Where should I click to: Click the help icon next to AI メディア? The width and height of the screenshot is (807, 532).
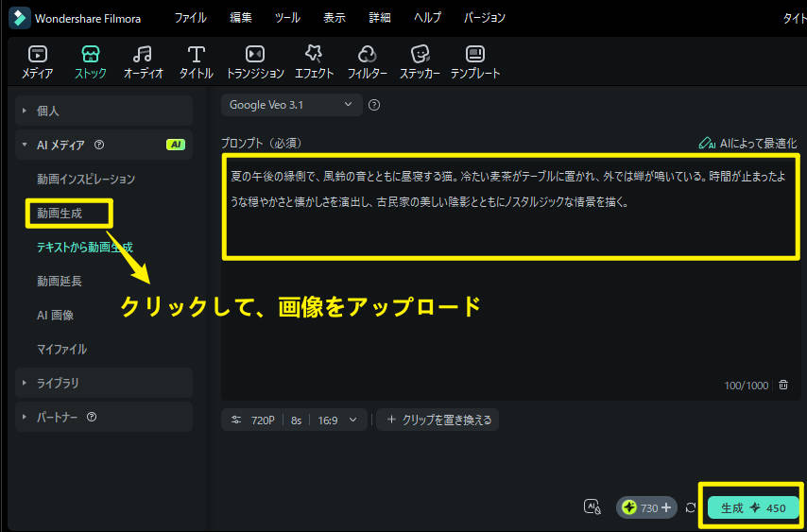tap(99, 146)
